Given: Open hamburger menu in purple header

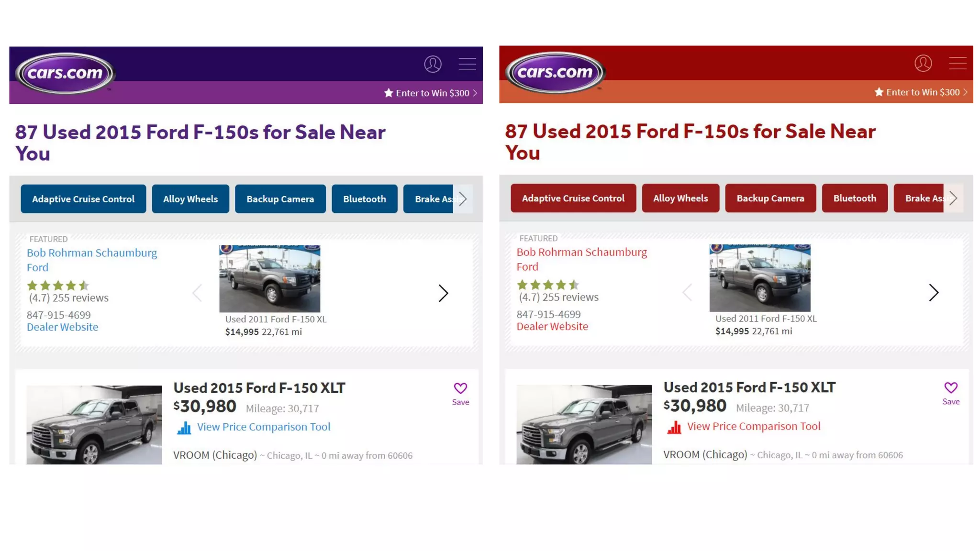Looking at the screenshot, I should [467, 64].
